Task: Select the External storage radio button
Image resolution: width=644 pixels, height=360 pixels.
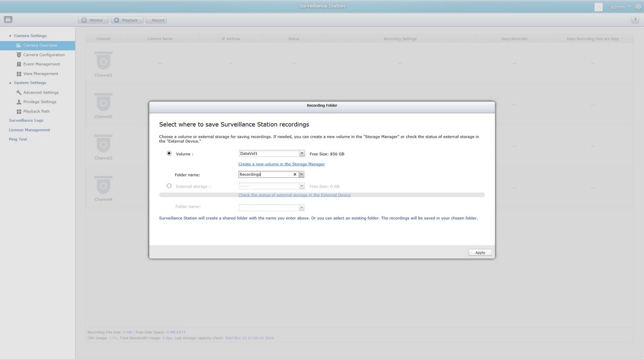Action: pyautogui.click(x=169, y=186)
